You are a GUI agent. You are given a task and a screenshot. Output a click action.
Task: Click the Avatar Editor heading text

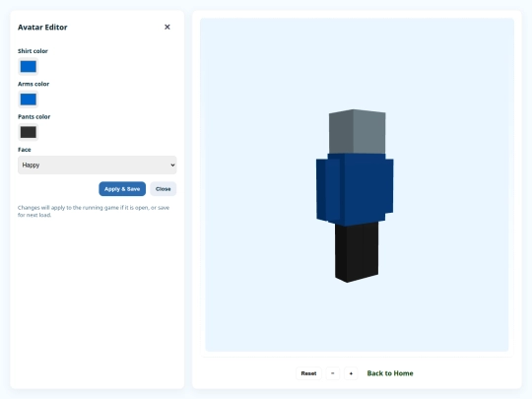(42, 28)
